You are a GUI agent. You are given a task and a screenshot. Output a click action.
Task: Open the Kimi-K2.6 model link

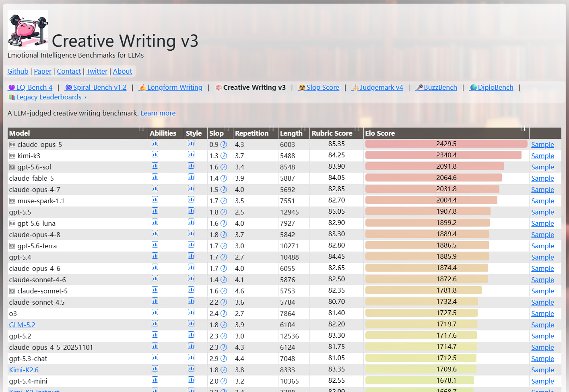point(24,370)
